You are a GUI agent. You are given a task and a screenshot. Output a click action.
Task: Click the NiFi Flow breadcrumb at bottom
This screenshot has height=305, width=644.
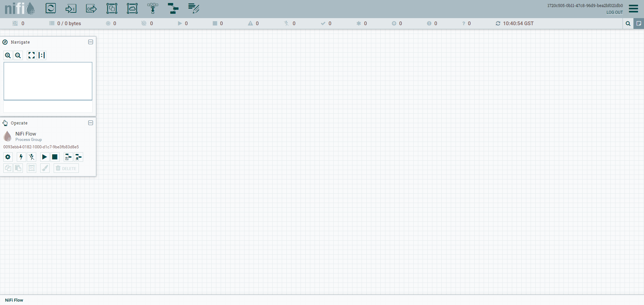[x=14, y=300]
